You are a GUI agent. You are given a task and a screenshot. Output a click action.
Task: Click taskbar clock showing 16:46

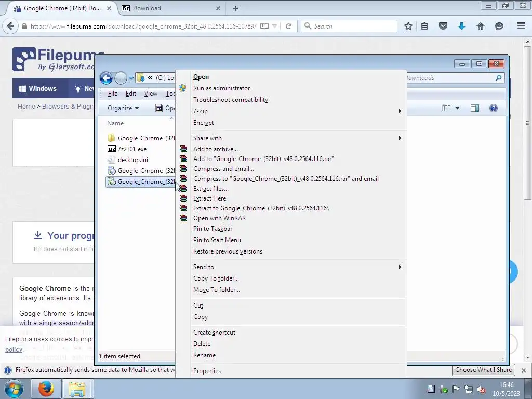(506, 389)
